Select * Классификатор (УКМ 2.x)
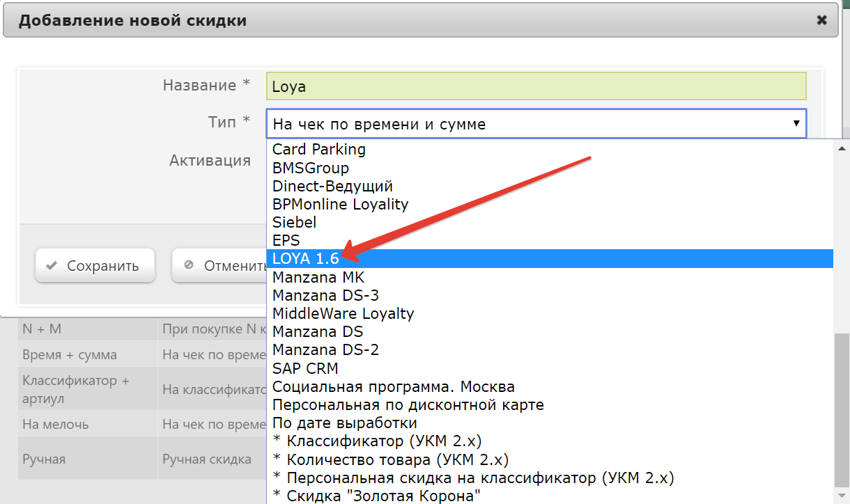 pyautogui.click(x=550, y=441)
